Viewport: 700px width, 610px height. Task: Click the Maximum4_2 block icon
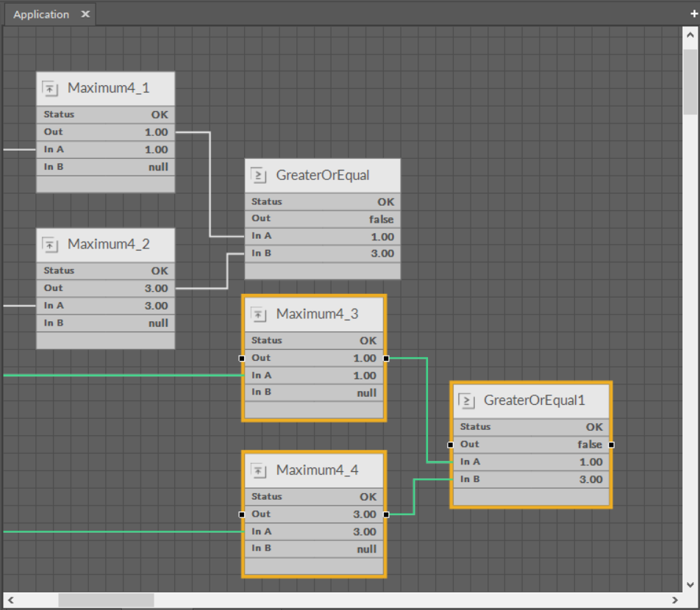(x=50, y=245)
